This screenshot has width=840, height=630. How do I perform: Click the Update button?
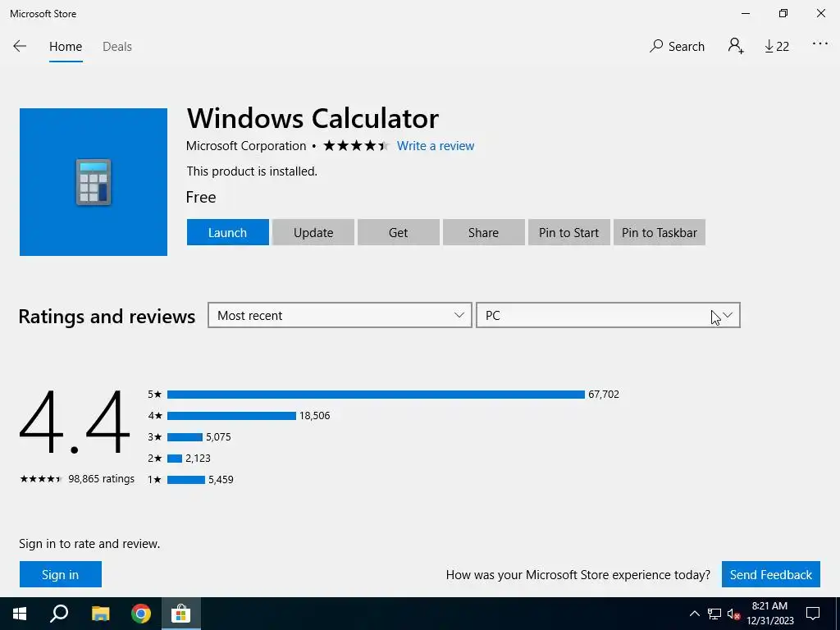click(313, 232)
